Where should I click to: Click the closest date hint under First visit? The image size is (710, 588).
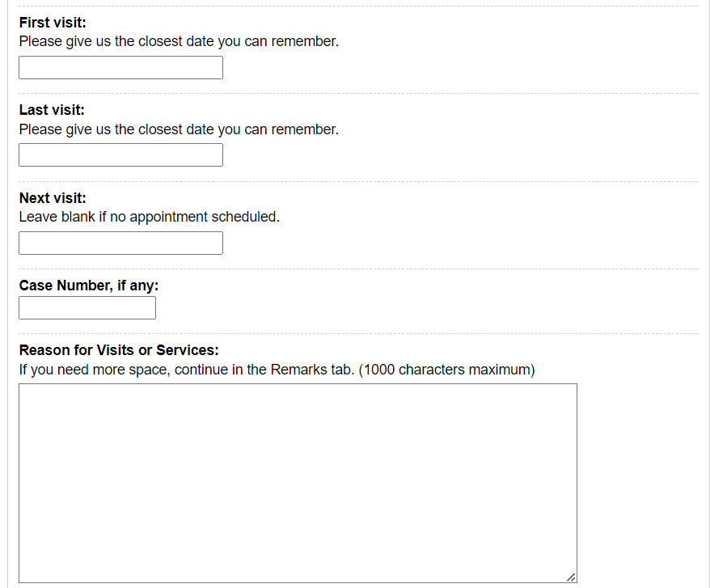click(x=179, y=41)
